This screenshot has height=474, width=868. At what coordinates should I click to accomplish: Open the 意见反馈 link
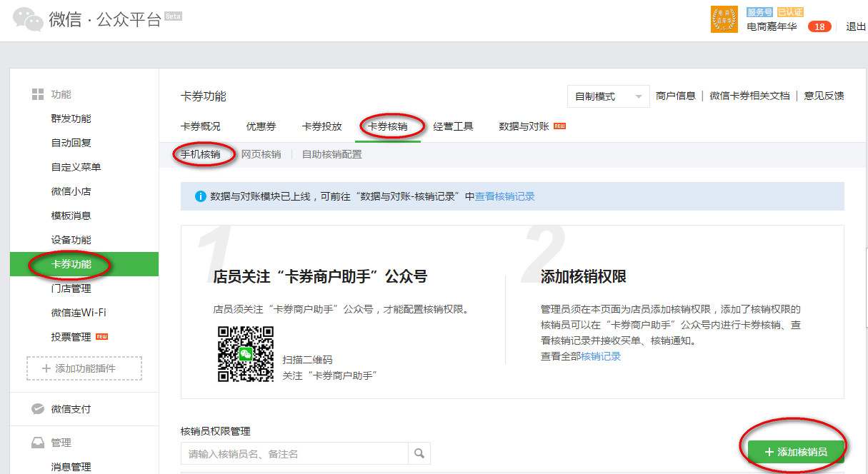coord(824,96)
